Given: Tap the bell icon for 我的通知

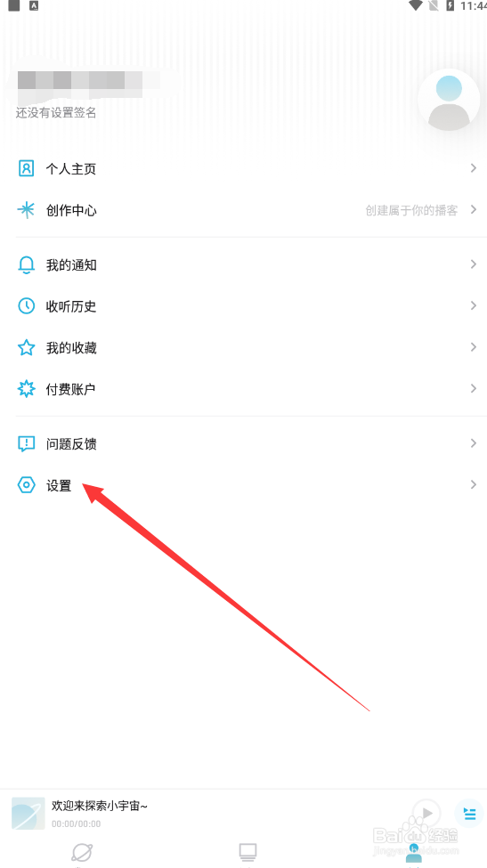Looking at the screenshot, I should click(x=26, y=265).
